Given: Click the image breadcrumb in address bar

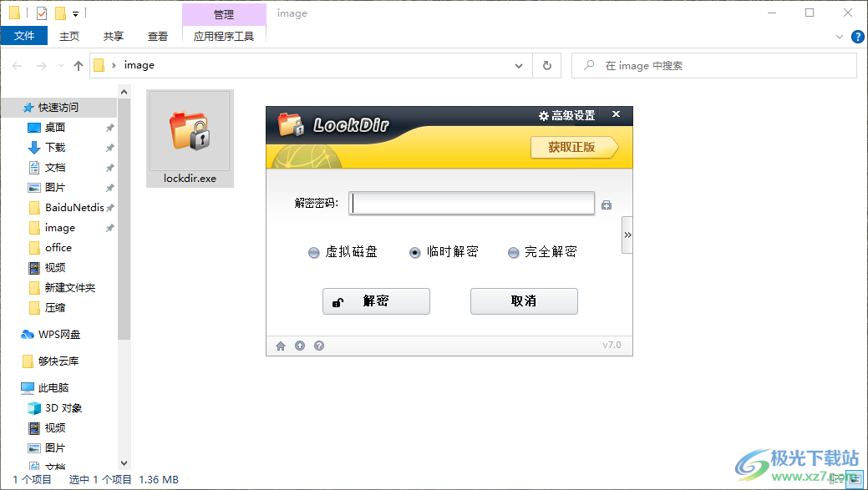Looking at the screenshot, I should point(139,65).
